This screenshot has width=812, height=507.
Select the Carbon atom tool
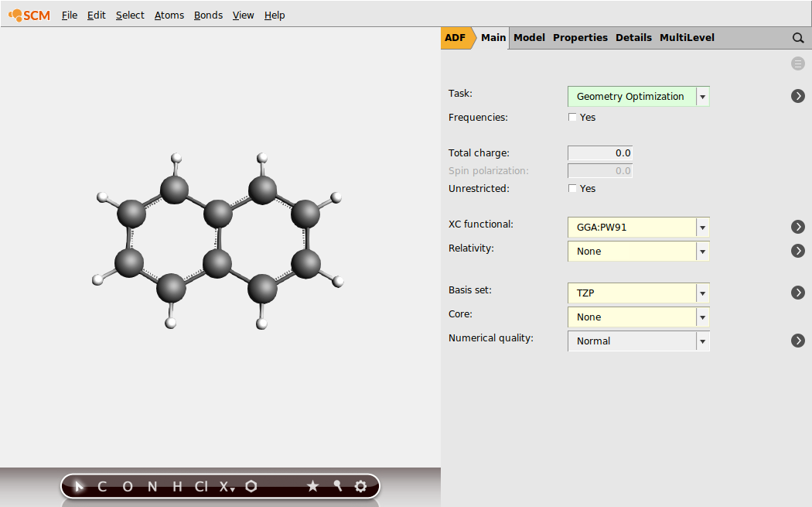tap(101, 486)
